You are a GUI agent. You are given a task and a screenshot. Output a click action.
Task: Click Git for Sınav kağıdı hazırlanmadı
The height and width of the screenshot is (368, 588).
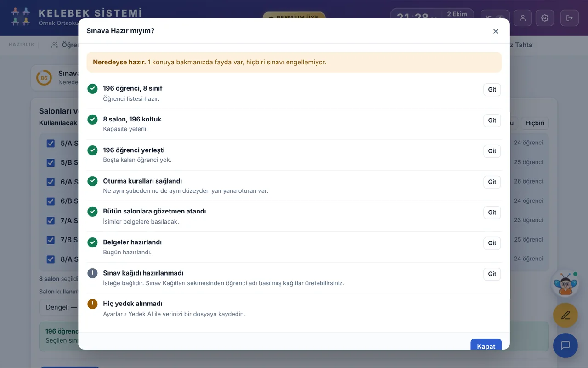point(492,274)
